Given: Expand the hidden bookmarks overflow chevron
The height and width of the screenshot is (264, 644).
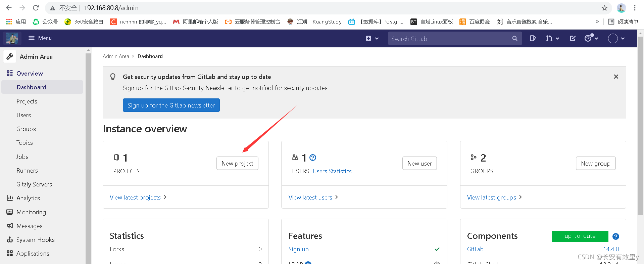Looking at the screenshot, I should pos(597,21).
